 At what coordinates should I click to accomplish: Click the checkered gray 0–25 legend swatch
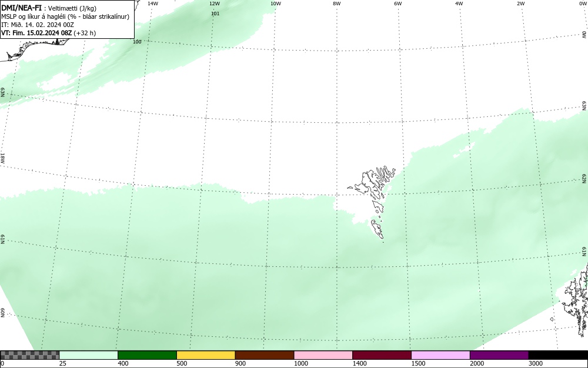tap(29, 355)
